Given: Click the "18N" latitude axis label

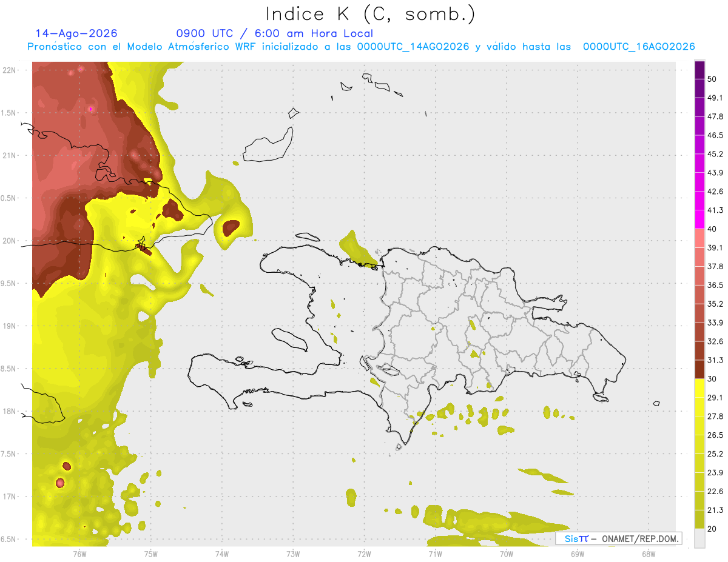Looking at the screenshot, I should tap(9, 412).
